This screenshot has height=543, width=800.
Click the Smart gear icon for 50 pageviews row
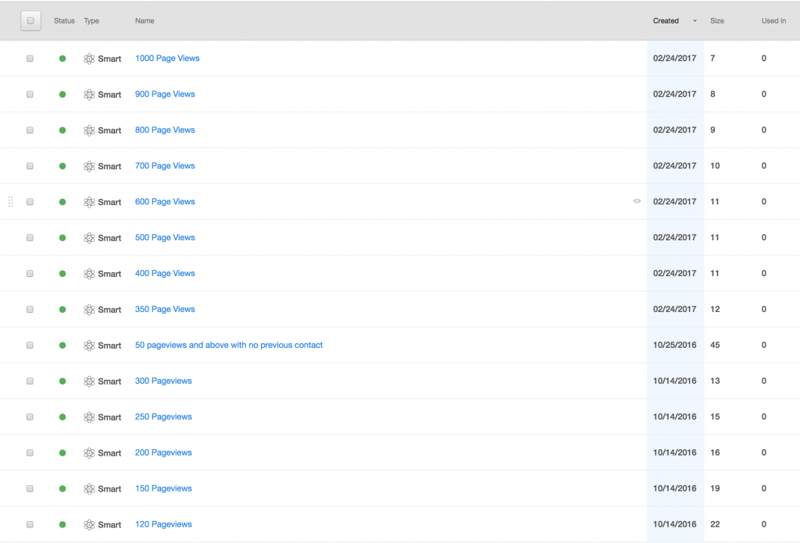(89, 345)
